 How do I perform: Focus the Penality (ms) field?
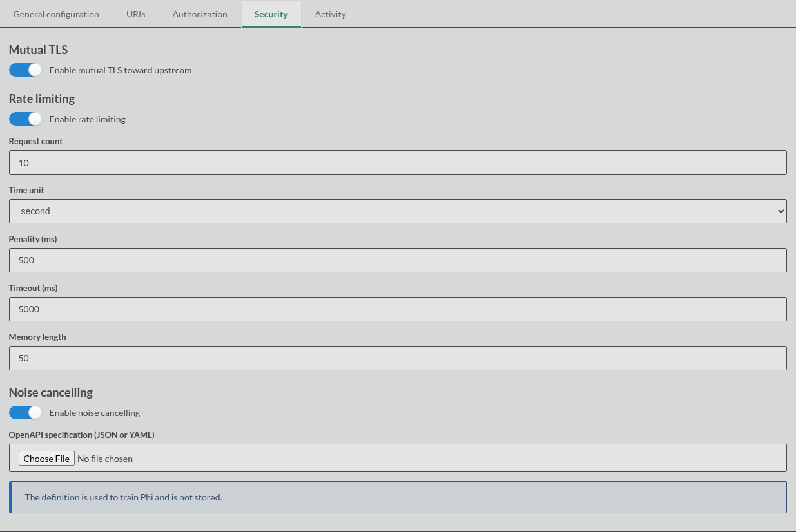(398, 260)
